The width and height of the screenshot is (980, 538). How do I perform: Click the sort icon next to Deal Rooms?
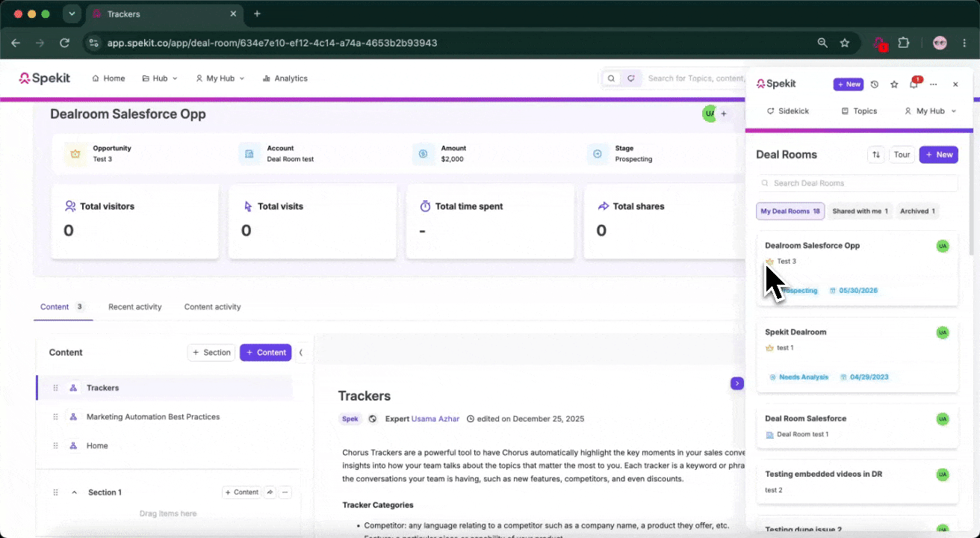tap(876, 155)
